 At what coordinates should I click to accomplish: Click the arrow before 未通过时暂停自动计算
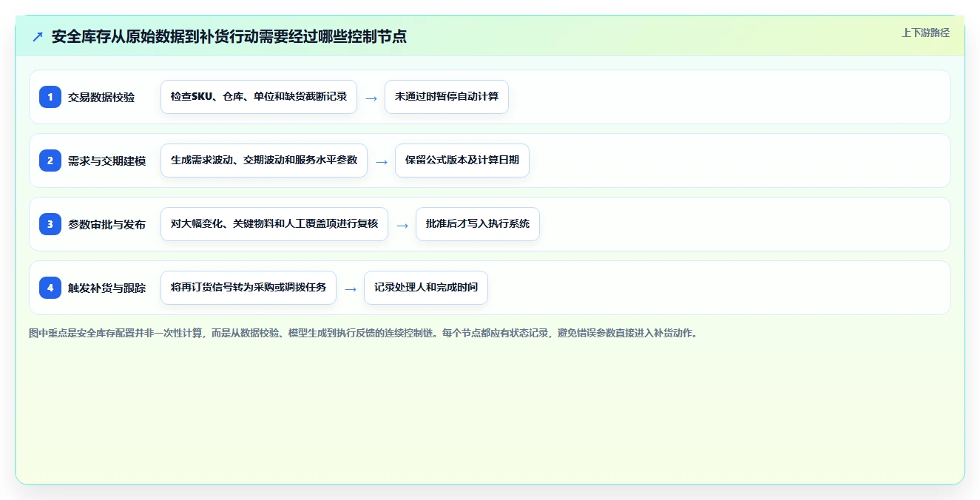point(371,98)
